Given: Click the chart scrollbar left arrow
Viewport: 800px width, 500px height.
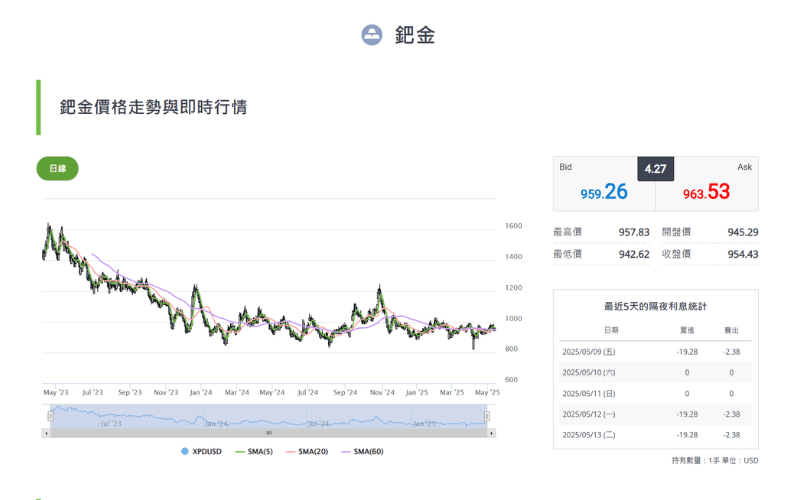Looking at the screenshot, I should [x=46, y=433].
